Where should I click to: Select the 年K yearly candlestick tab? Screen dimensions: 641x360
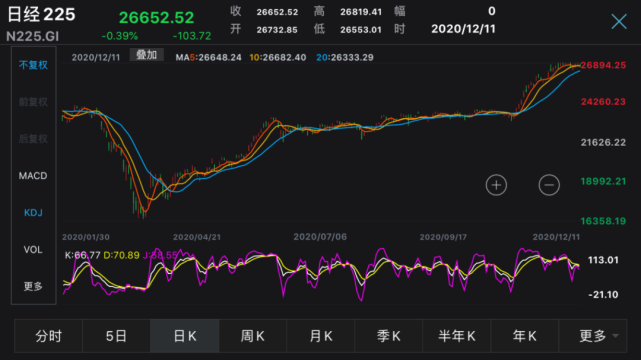point(524,336)
